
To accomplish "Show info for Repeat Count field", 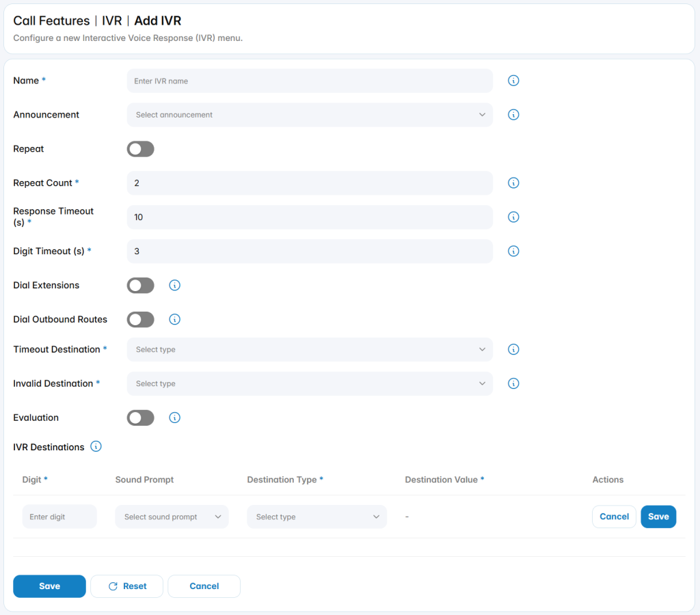I will point(513,183).
